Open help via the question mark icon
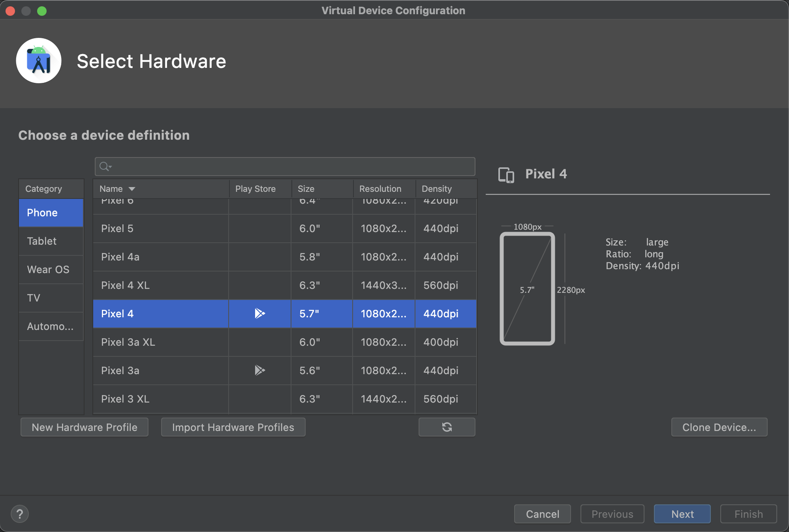This screenshot has height=532, width=789. (x=20, y=514)
